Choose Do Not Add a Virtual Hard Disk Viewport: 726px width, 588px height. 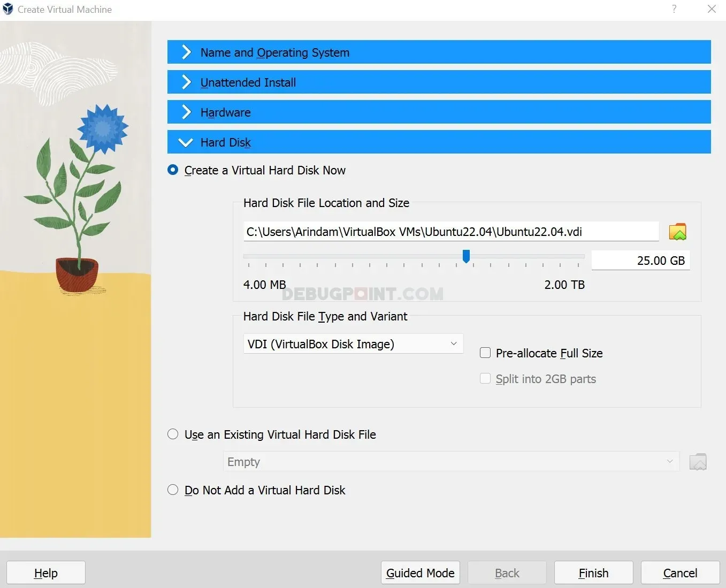coord(173,490)
